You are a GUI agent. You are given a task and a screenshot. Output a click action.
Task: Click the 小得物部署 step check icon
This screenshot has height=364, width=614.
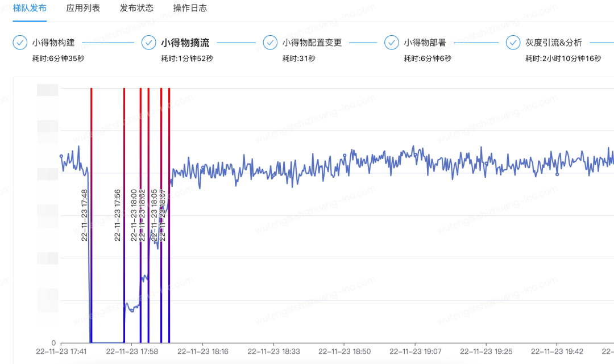click(392, 43)
